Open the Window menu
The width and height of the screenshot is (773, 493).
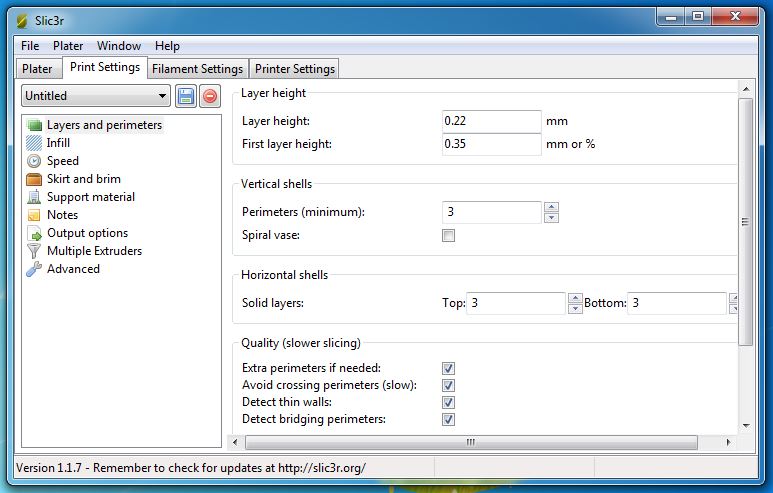[x=119, y=46]
